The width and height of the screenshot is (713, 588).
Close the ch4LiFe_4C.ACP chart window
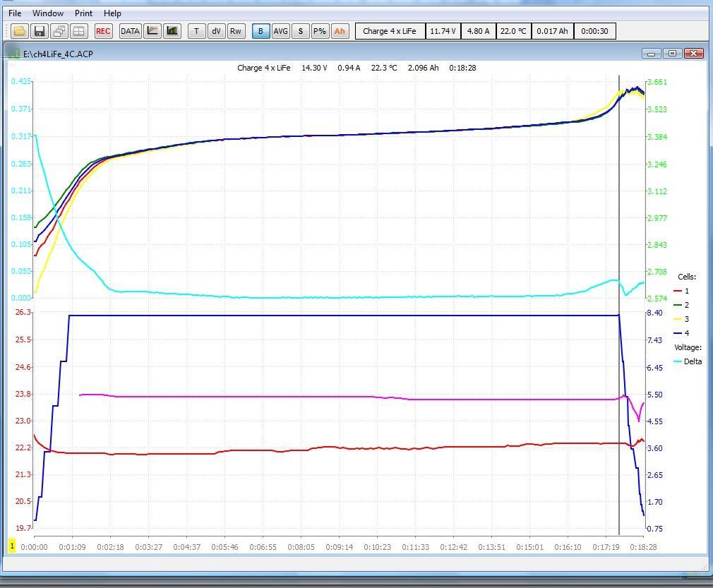click(x=693, y=54)
